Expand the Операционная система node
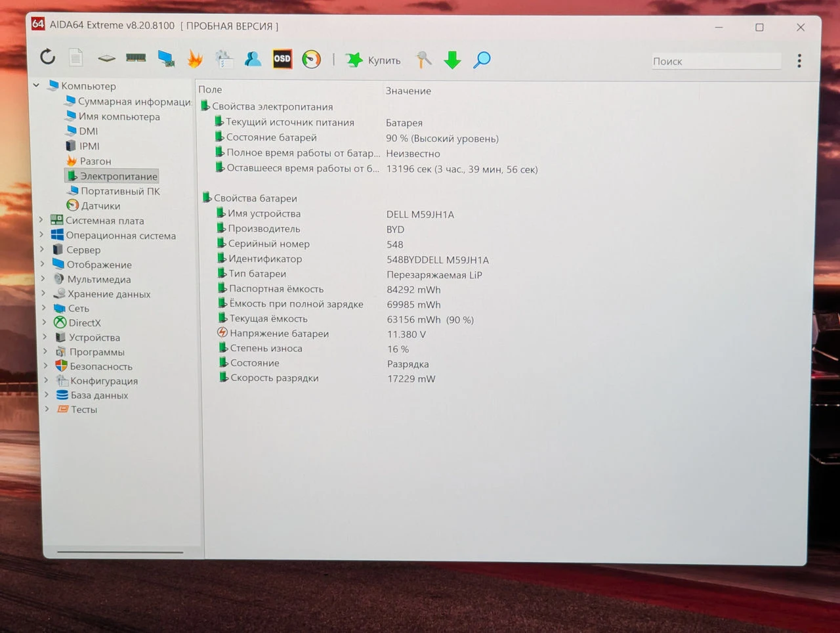 point(41,234)
